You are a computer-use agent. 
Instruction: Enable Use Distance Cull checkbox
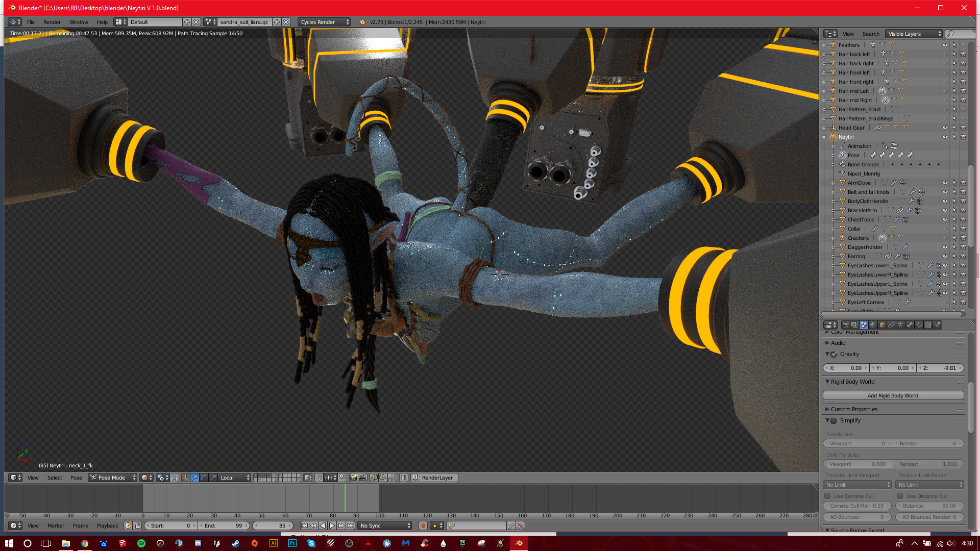(x=900, y=496)
